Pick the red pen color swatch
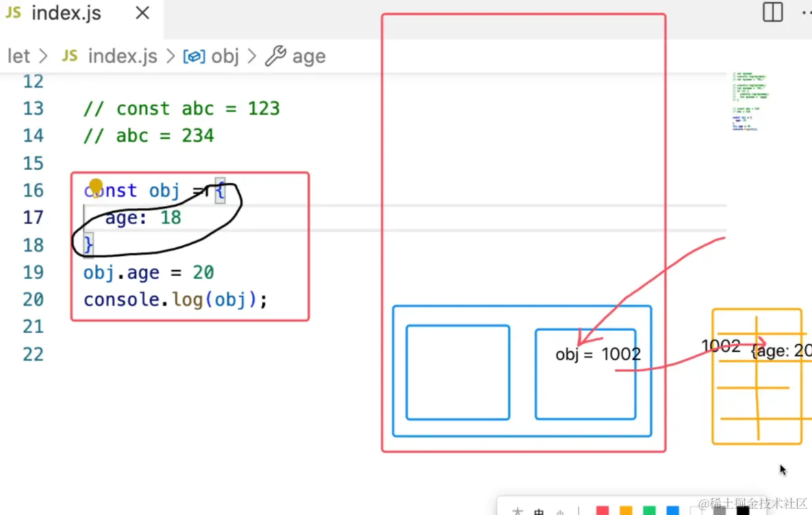 coord(602,510)
